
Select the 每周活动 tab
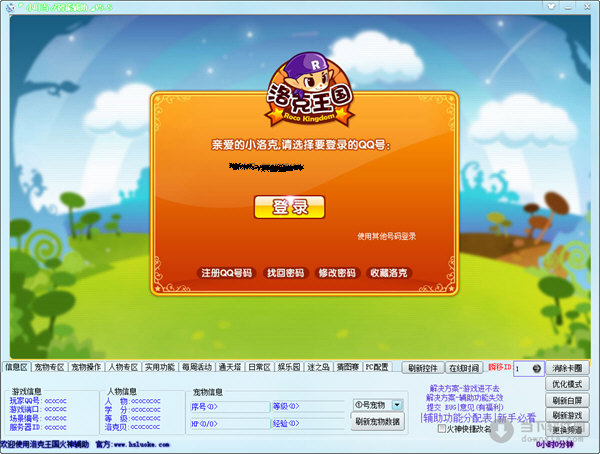pyautogui.click(x=197, y=367)
